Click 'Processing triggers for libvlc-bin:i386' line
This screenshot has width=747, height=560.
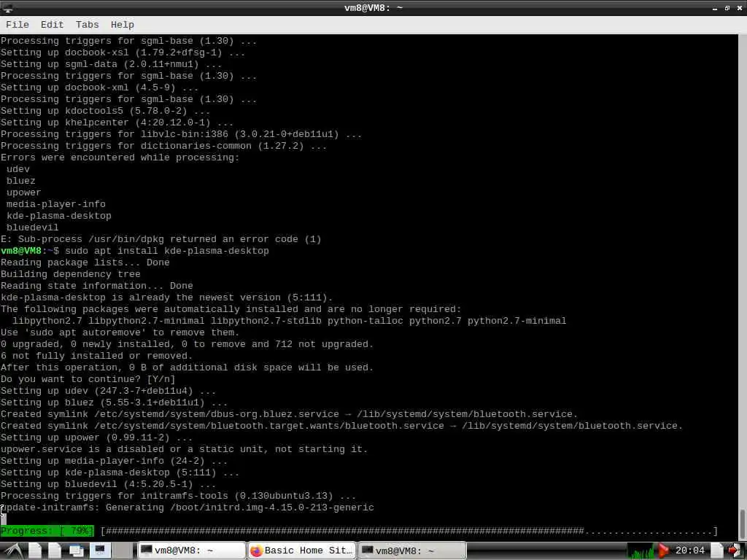click(x=181, y=134)
